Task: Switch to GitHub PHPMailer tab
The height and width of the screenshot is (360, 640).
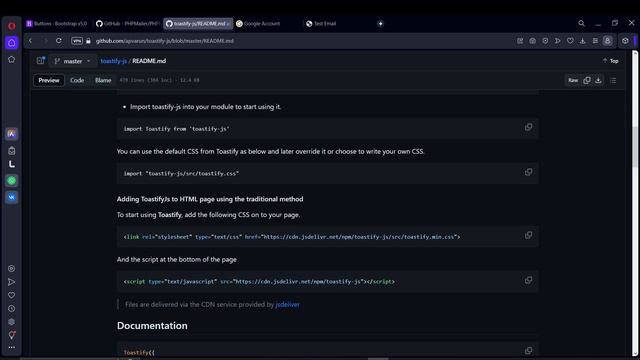Action: coord(127,24)
